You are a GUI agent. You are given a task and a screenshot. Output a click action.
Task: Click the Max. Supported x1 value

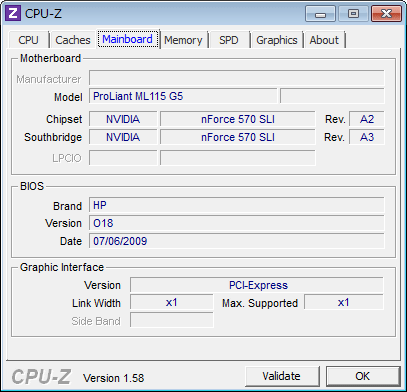point(344,303)
